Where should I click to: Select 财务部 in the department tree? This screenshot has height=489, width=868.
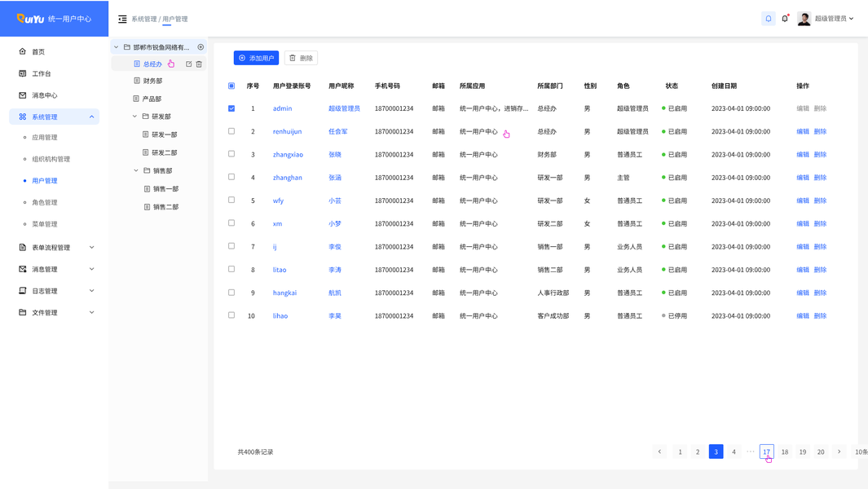[x=152, y=81]
